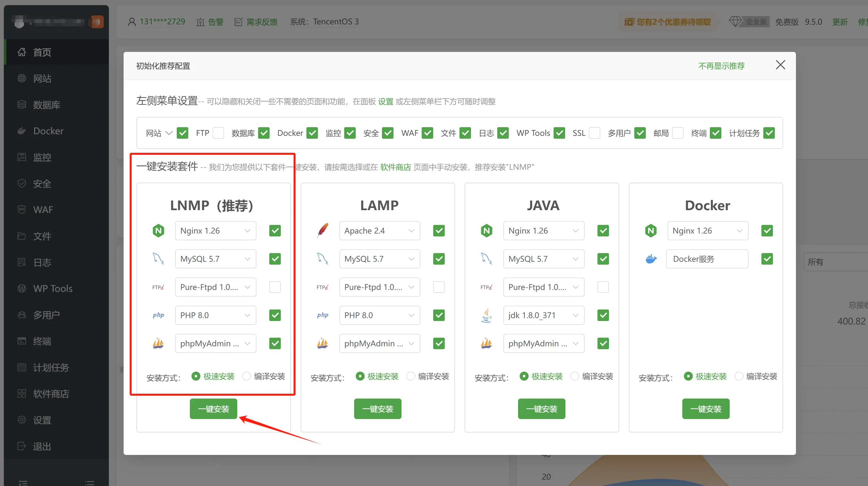Open the 网站 sidebar menu item
The height and width of the screenshot is (486, 868).
pyautogui.click(x=56, y=78)
